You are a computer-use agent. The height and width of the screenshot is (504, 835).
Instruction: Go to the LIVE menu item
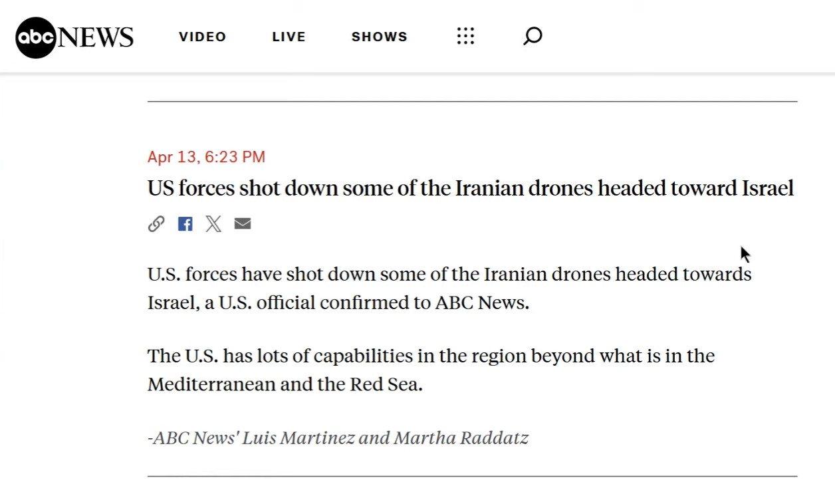[x=289, y=37]
